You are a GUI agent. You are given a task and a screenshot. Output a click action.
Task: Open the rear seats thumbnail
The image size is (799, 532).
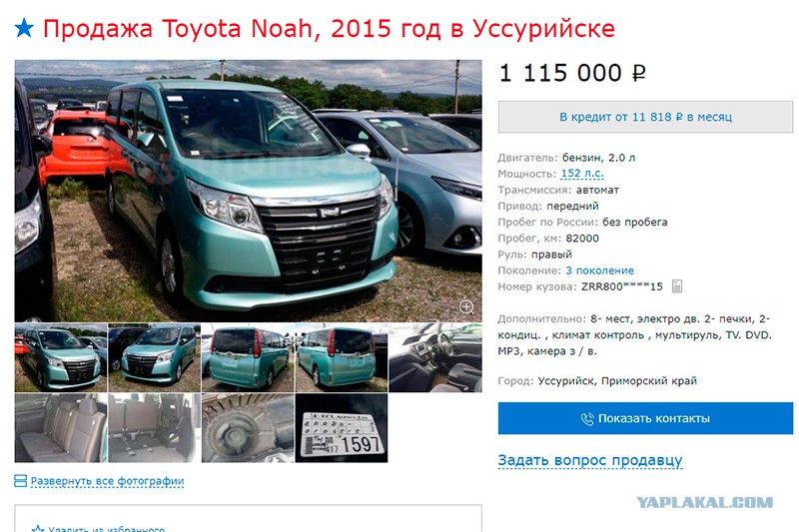pyautogui.click(x=61, y=427)
